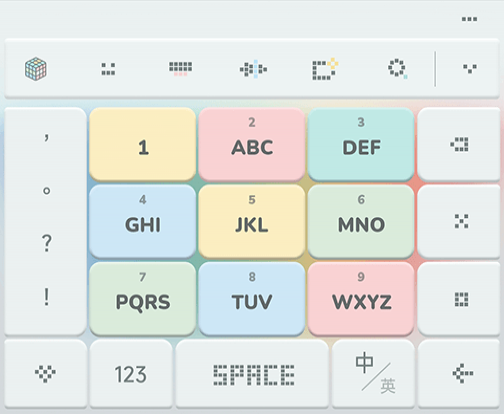The image size is (504, 414).
Task: Tap the 9 WXYZ key
Action: (361, 298)
